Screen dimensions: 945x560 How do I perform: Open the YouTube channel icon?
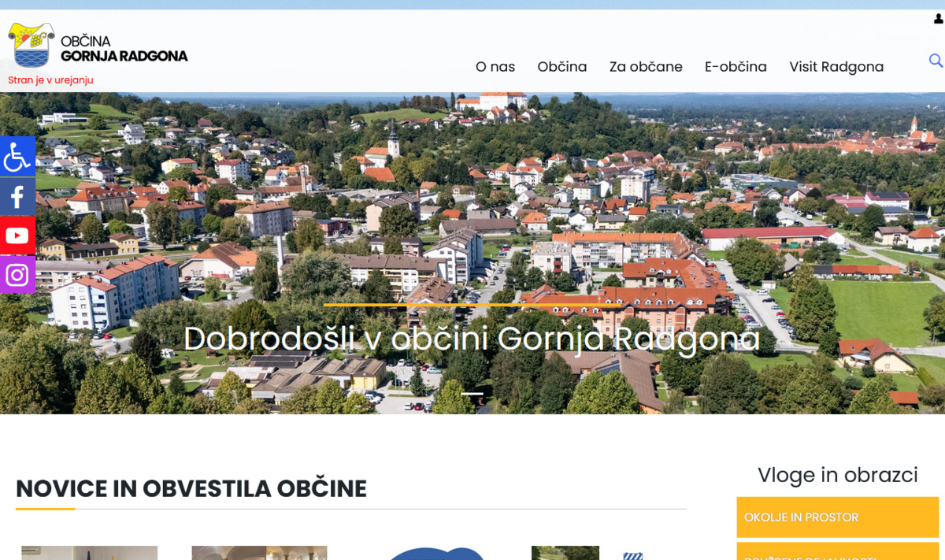(17, 235)
